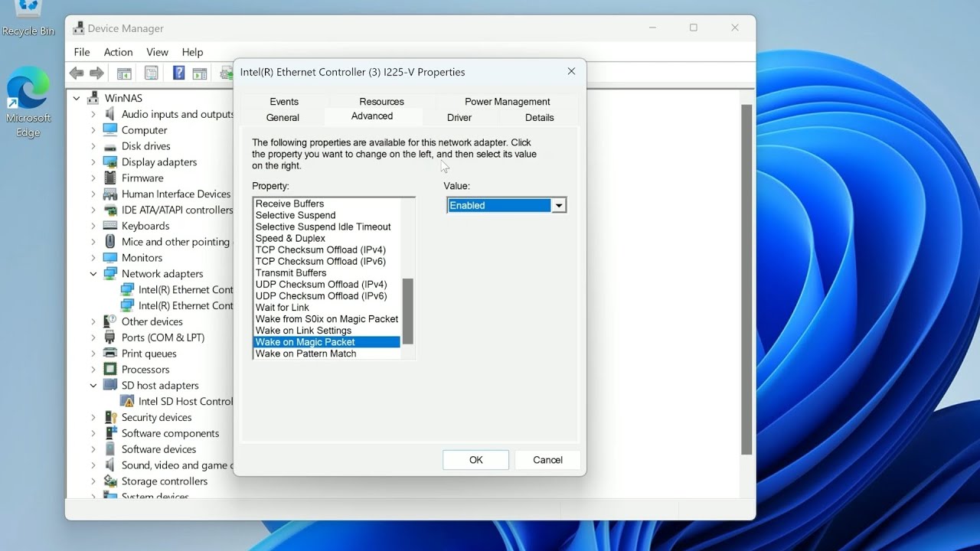Expand the Computer category arrow
This screenshot has height=551, width=980.
(x=93, y=130)
